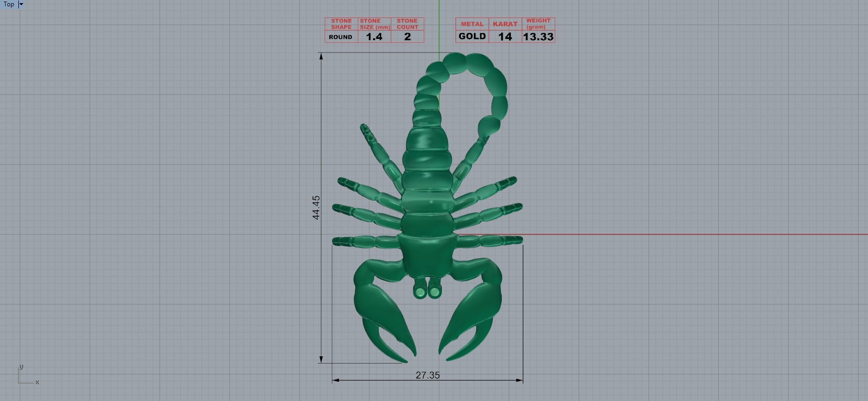Screen dimensions: 868x401
Task: Click the stone count value 2
Action: click(x=408, y=37)
